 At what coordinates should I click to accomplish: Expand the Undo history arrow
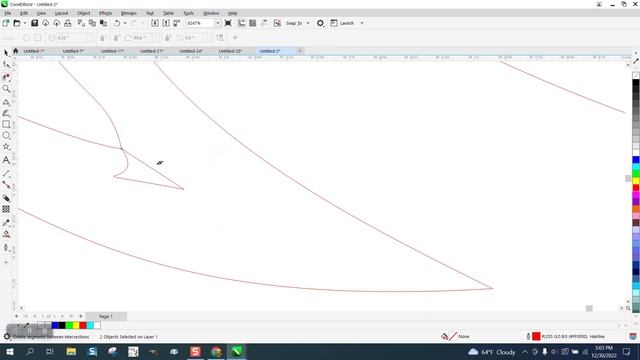[125, 23]
